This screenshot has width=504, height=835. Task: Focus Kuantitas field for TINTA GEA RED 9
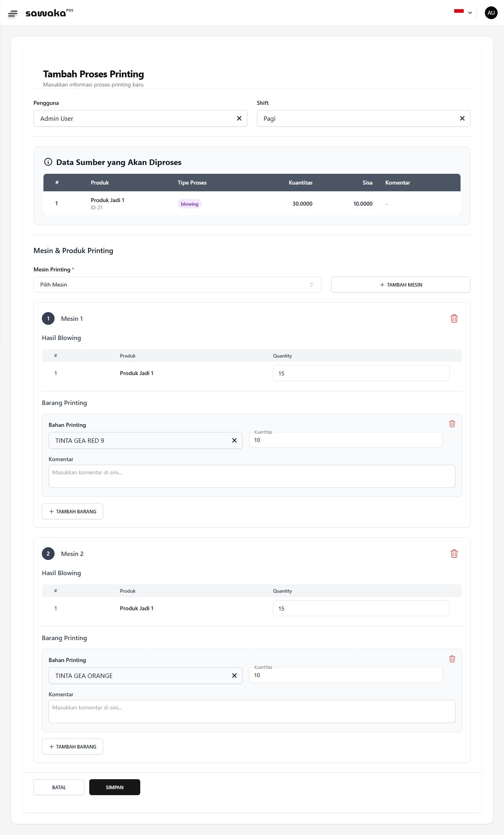pos(345,440)
